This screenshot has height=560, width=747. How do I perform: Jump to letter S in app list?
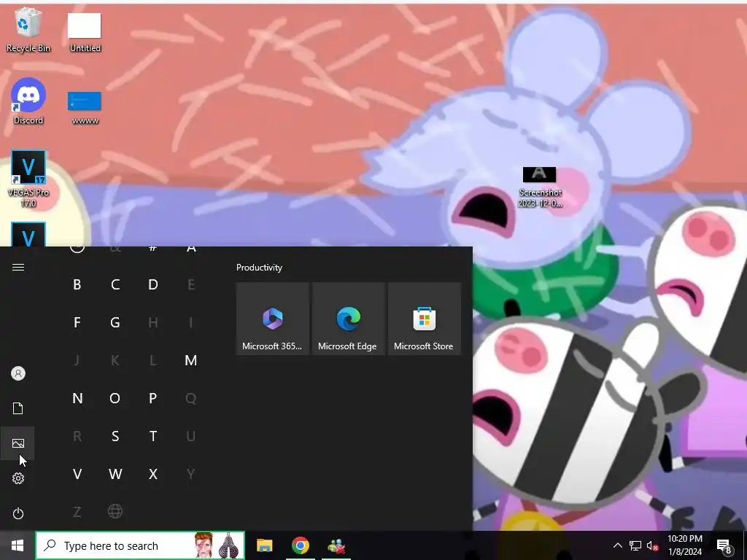pos(115,436)
